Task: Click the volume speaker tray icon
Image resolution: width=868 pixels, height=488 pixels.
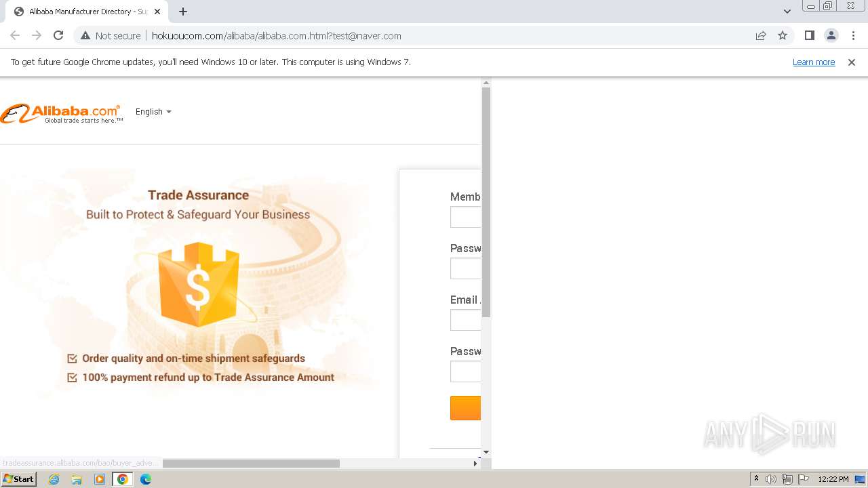Action: pos(771,479)
